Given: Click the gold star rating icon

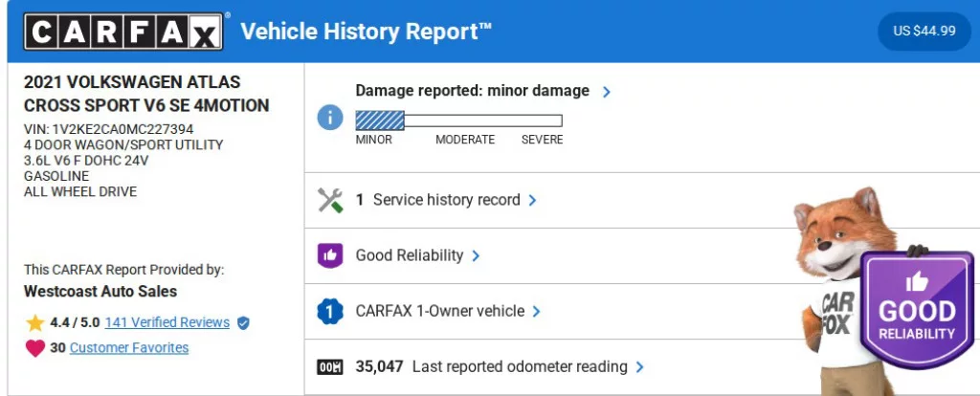Looking at the screenshot, I should pyautogui.click(x=35, y=322).
